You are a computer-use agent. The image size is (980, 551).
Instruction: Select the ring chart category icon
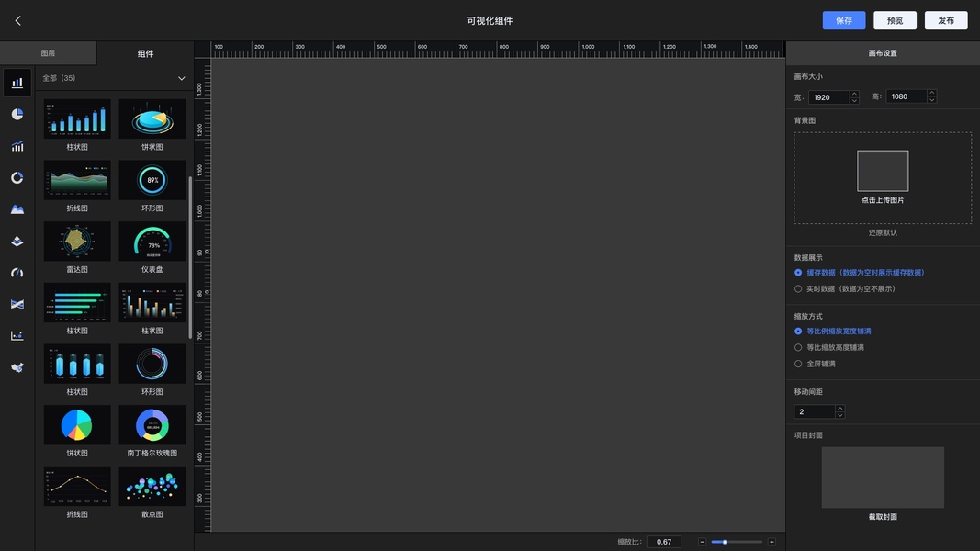(x=17, y=178)
